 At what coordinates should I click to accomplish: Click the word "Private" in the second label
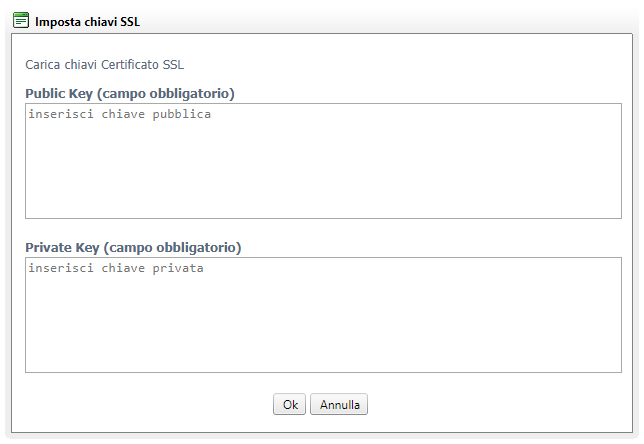[x=48, y=248]
